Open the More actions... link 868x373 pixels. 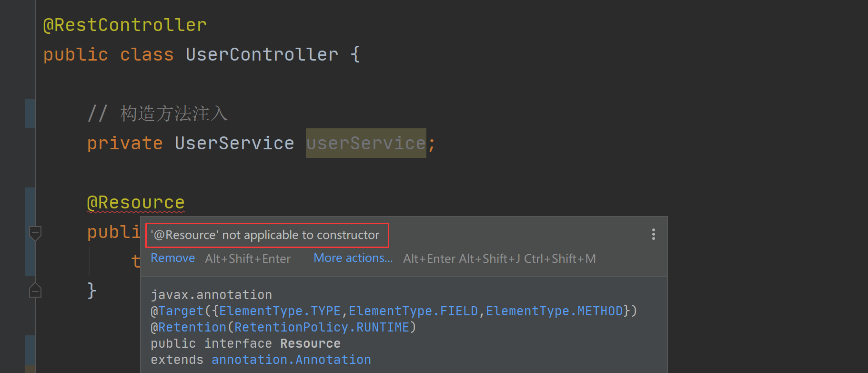353,258
